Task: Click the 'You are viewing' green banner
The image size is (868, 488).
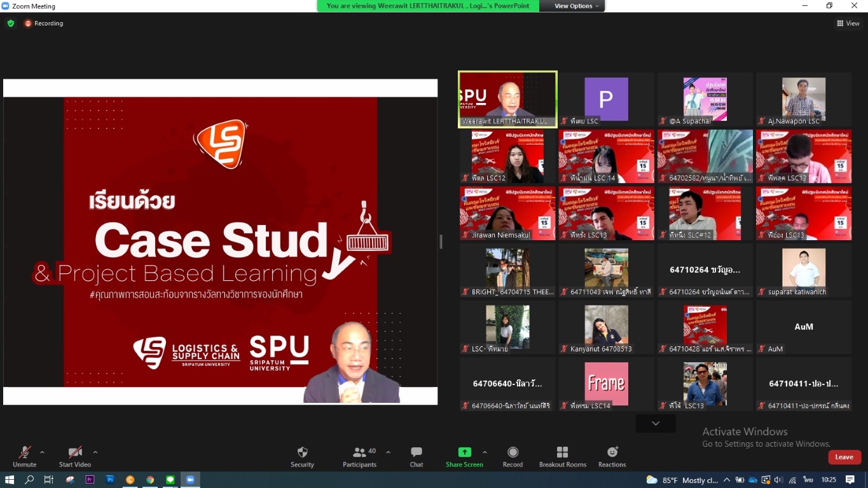Action: pyautogui.click(x=428, y=6)
